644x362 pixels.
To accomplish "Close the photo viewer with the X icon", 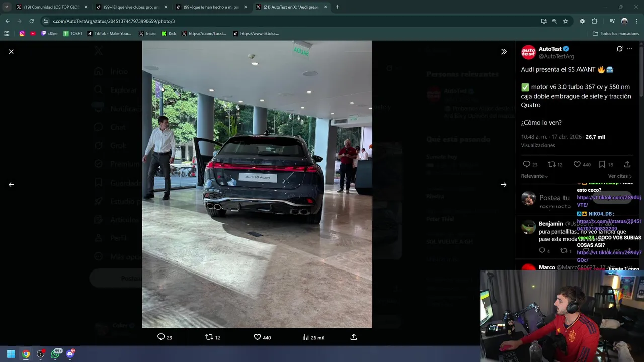I will 11,52.
